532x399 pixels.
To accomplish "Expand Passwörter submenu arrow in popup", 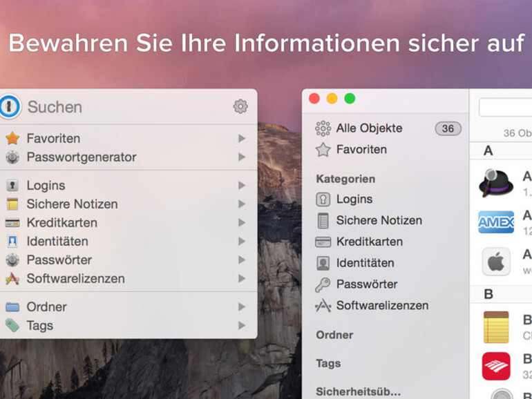I will point(242,260).
